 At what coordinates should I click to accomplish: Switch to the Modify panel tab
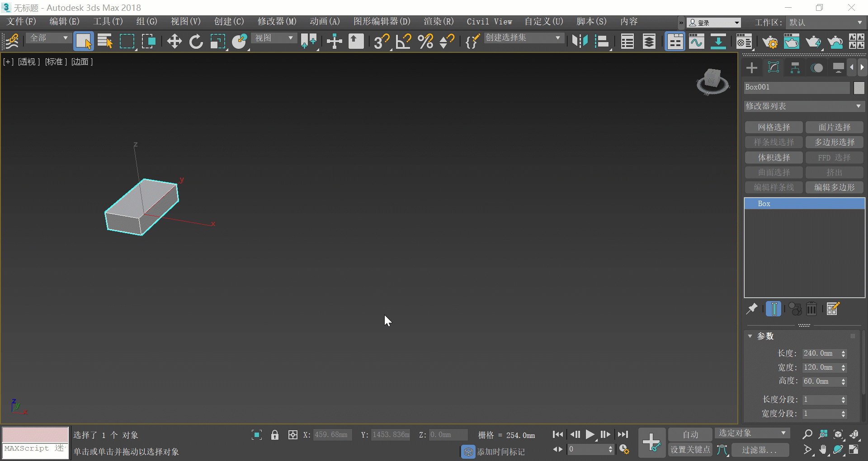(x=774, y=68)
